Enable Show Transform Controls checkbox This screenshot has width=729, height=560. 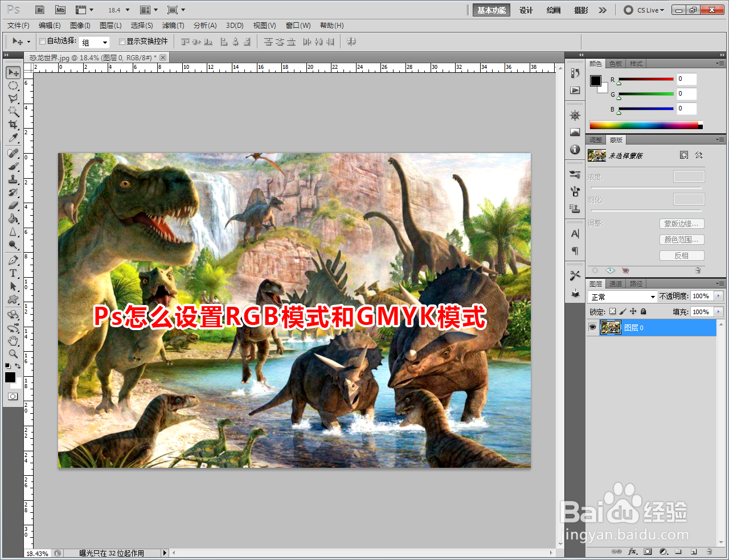(x=122, y=41)
